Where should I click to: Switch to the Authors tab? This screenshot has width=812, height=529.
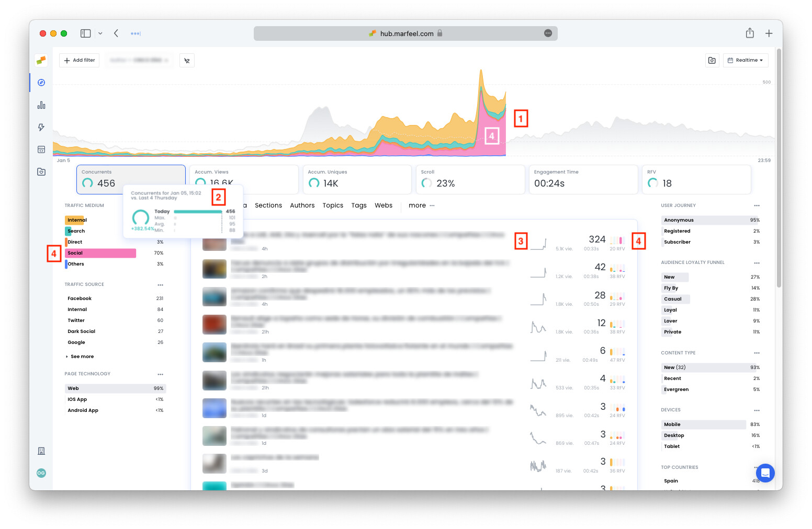coord(302,205)
